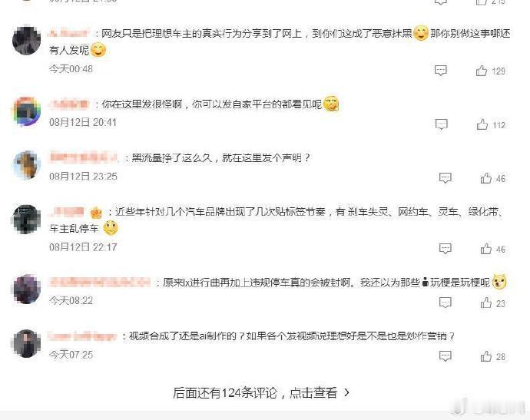Reply to the comment posted 今天00:48

click(x=440, y=71)
